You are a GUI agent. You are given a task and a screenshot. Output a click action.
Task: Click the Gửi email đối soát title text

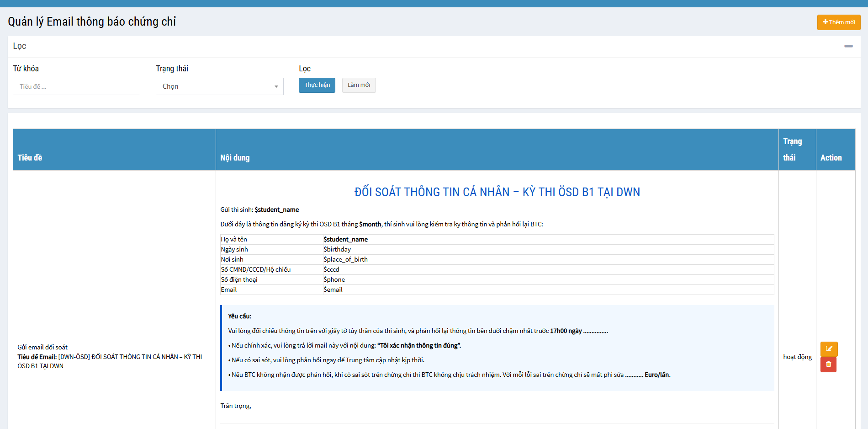[x=42, y=347]
